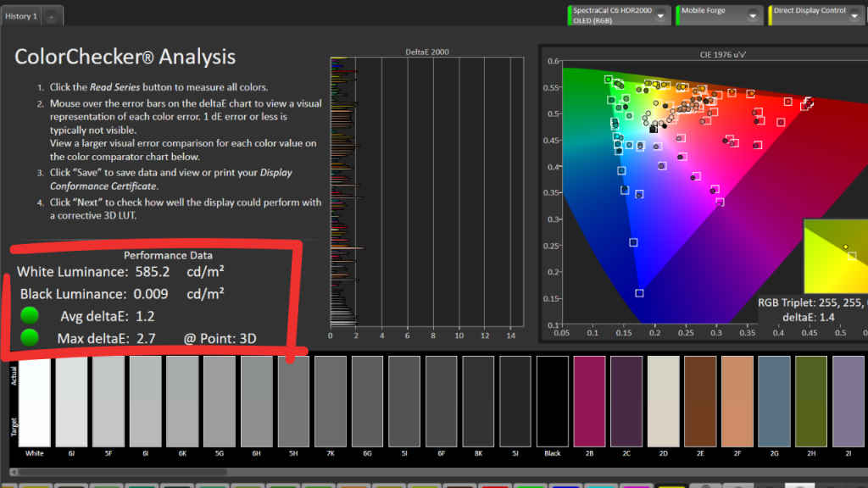Click the green Avg deltaE status indicator
The image size is (868, 488).
pyautogui.click(x=31, y=317)
